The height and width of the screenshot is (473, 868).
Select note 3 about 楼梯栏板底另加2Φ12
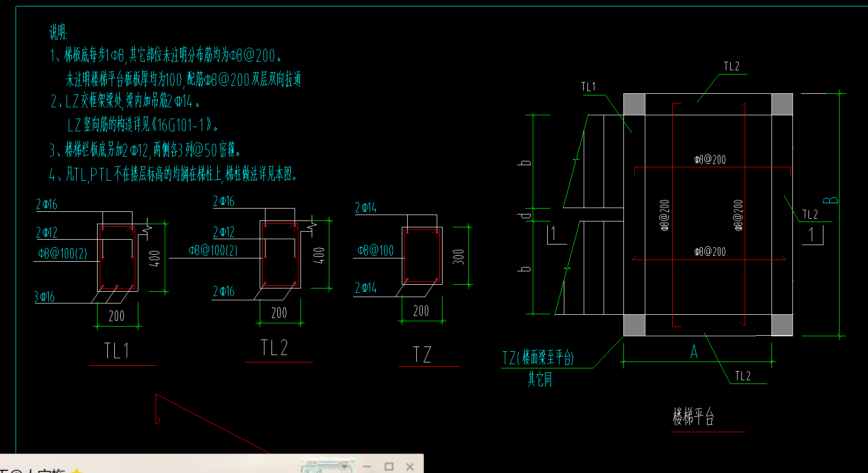(145, 150)
